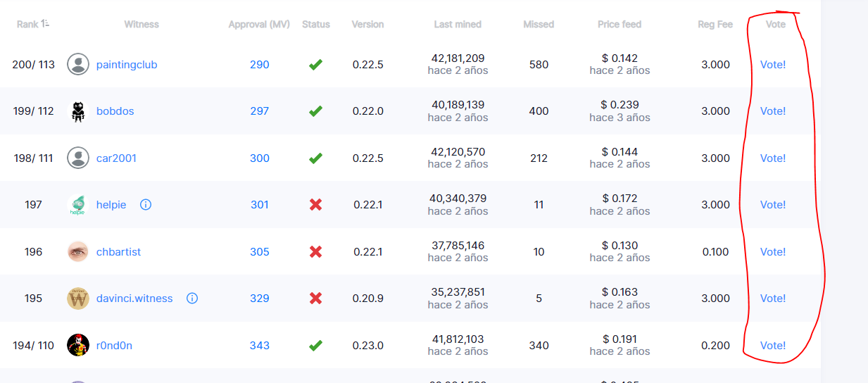Click the Approval (MV) column header
The width and height of the screenshot is (868, 383).
tap(259, 24)
